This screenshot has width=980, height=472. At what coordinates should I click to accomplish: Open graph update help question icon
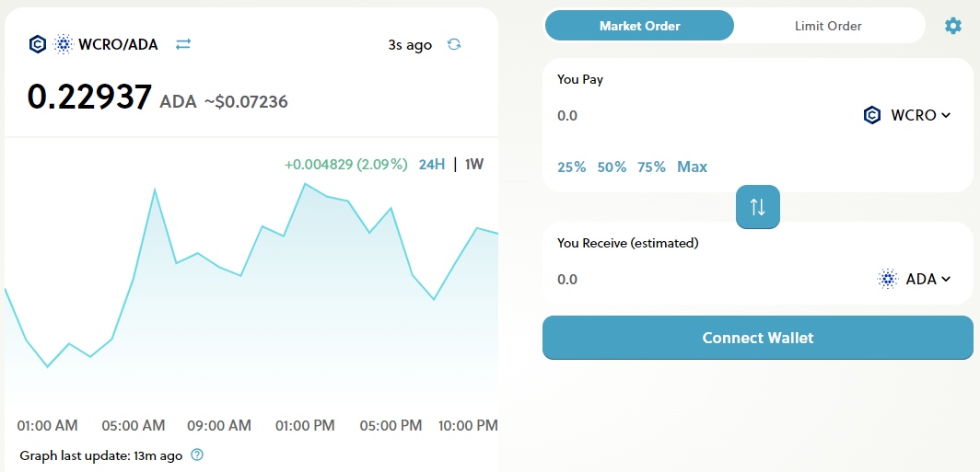pos(197,455)
